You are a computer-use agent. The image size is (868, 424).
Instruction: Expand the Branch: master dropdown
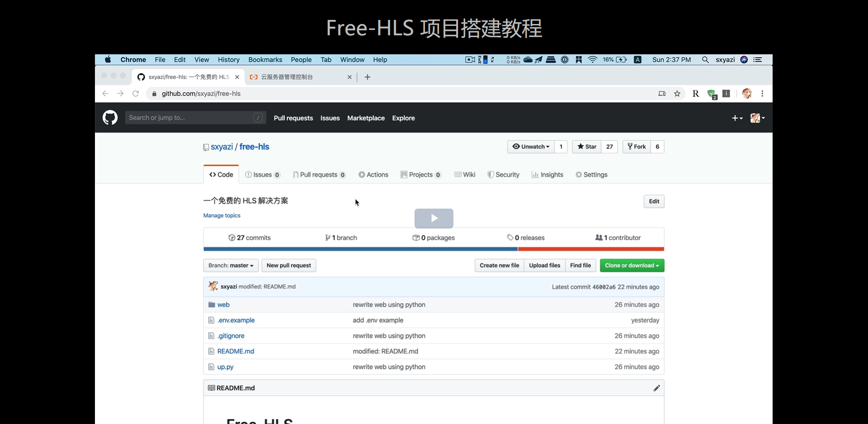tap(231, 265)
